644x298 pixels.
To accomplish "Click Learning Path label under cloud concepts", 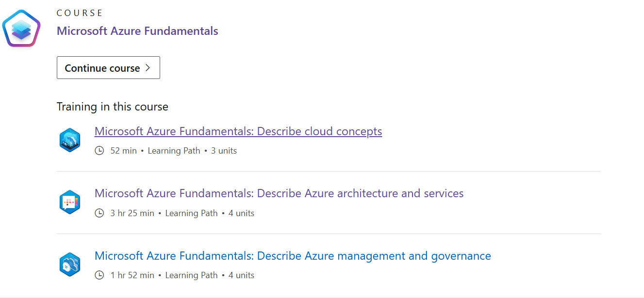I will tap(174, 151).
